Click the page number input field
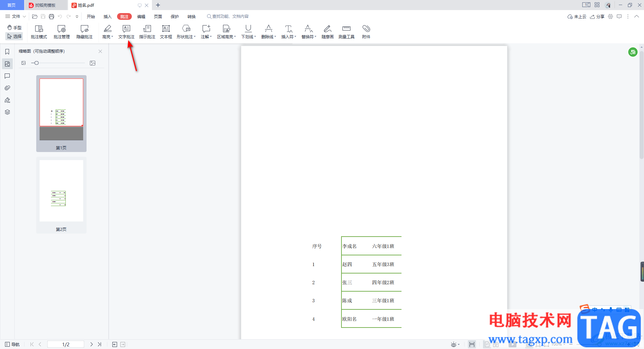 click(66, 344)
